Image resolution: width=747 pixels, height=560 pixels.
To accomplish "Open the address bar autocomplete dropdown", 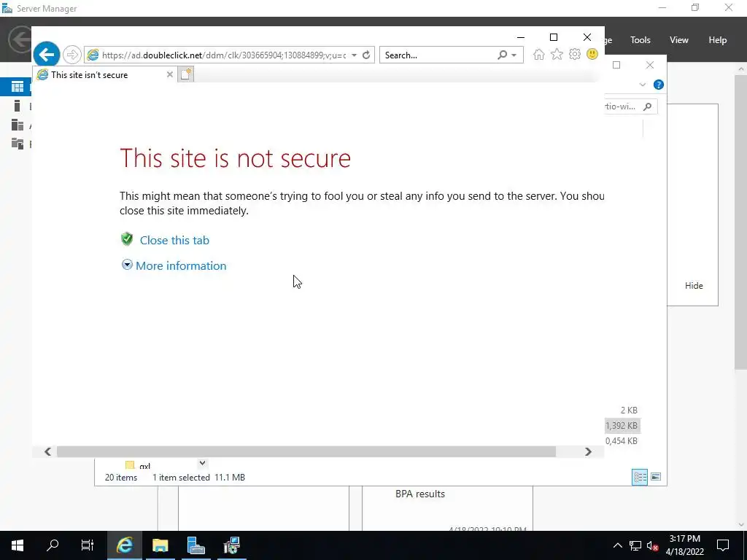I will (354, 55).
